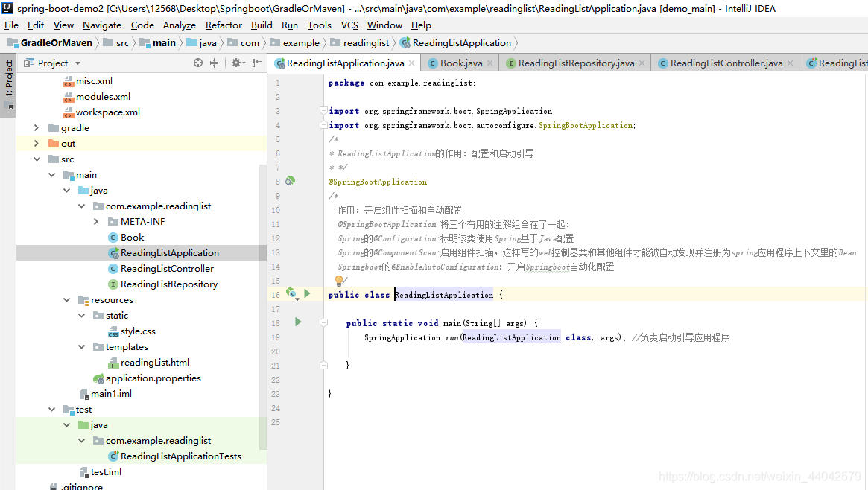Close the ReadingListApplication.java tab
The image size is (868, 490).
pos(412,63)
